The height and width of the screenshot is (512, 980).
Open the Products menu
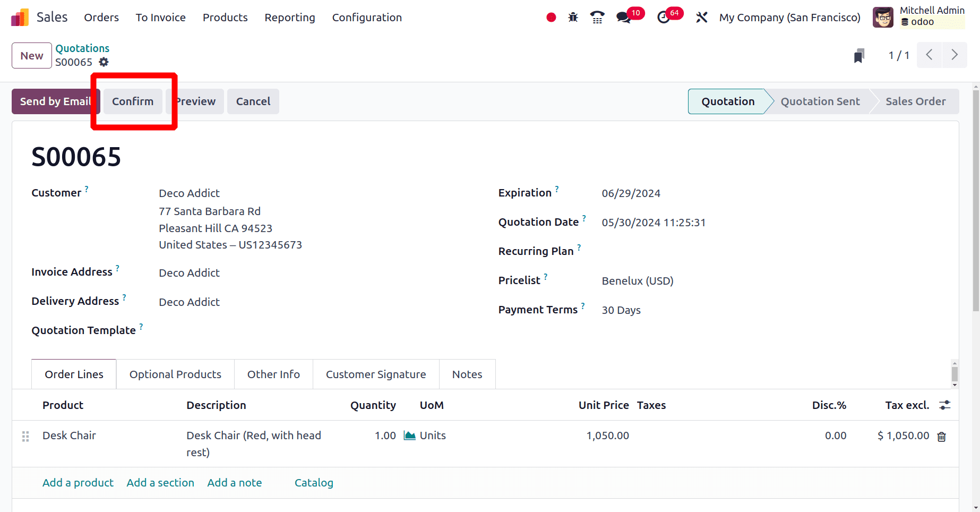(225, 18)
